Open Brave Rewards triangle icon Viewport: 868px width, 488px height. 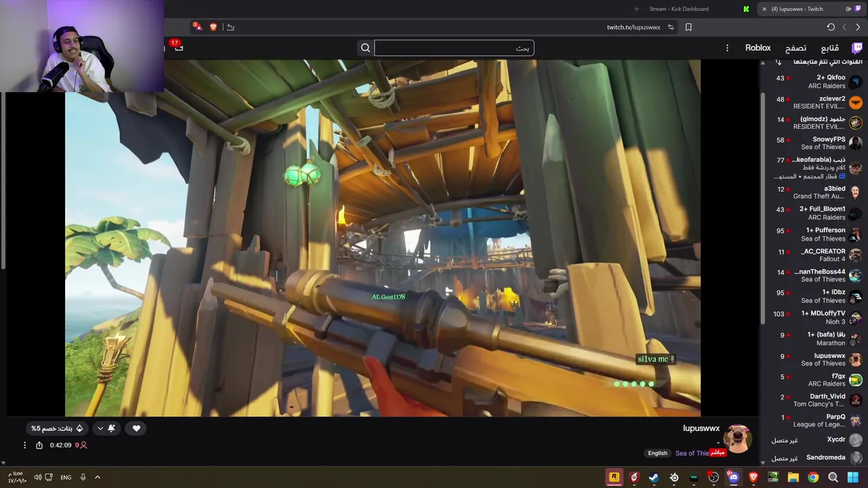[x=197, y=27]
